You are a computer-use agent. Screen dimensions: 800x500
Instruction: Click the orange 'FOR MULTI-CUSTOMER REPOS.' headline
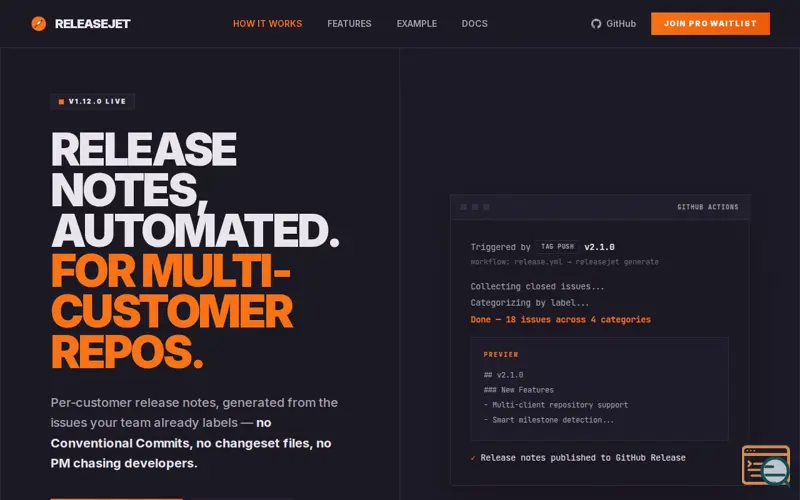(172, 311)
